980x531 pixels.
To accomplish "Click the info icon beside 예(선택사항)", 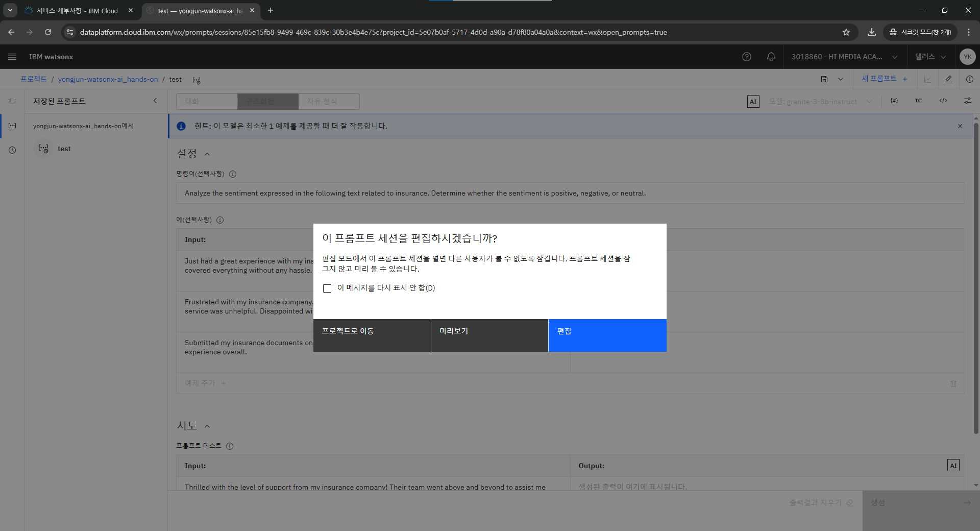I will 220,220.
